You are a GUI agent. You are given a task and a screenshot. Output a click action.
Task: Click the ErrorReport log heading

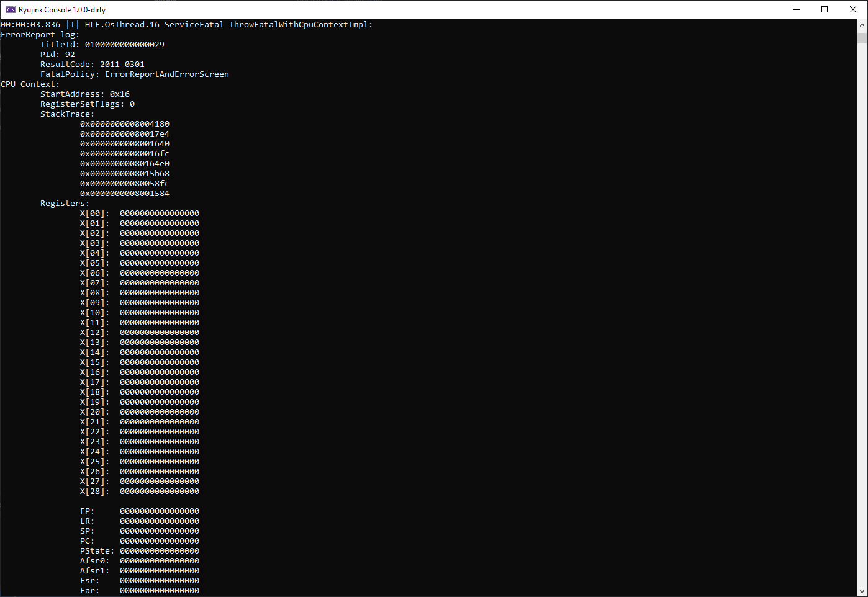coord(40,35)
